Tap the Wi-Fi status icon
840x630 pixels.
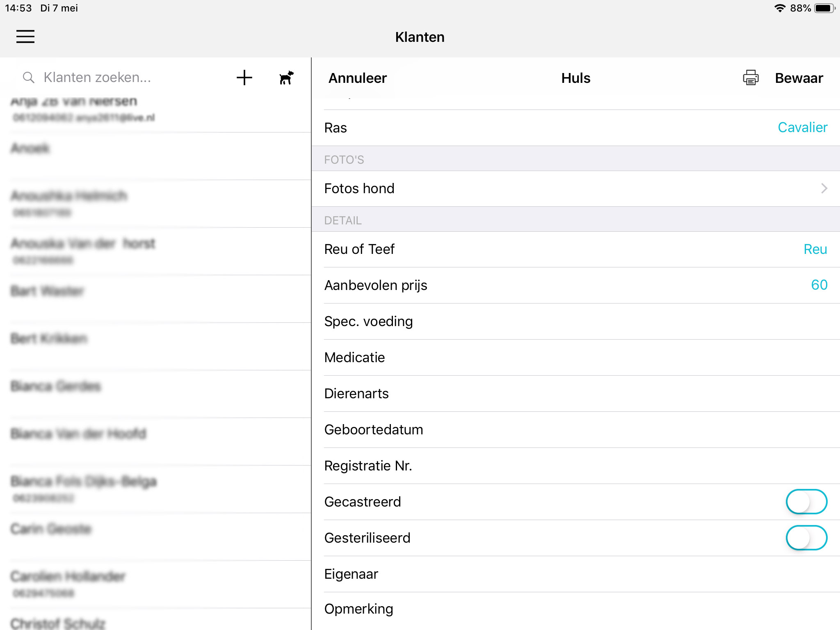(x=779, y=8)
